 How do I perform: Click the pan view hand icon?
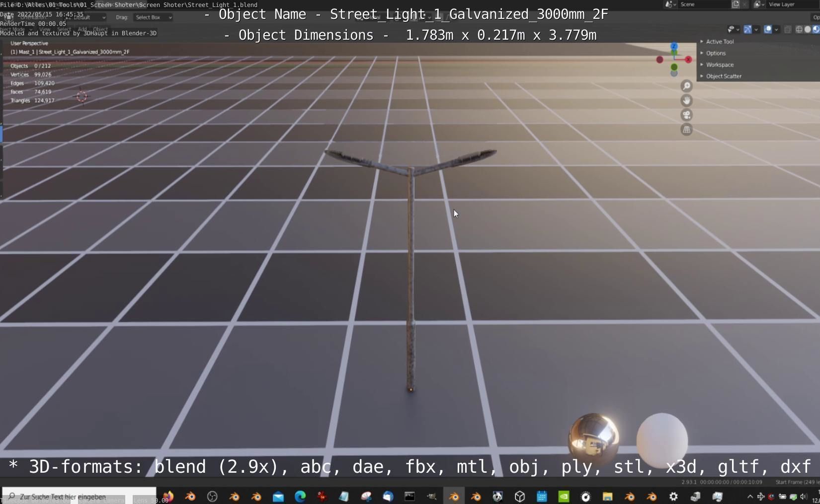[686, 100]
